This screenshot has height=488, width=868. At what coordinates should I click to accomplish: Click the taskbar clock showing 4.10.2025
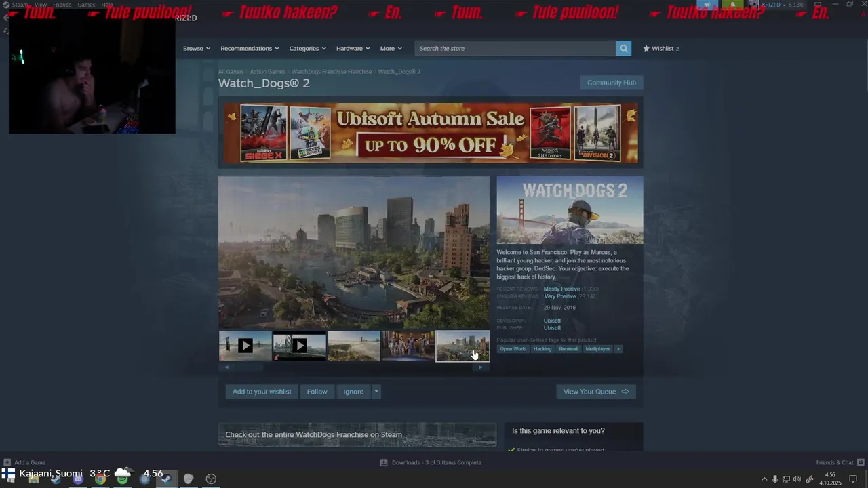tap(830, 479)
